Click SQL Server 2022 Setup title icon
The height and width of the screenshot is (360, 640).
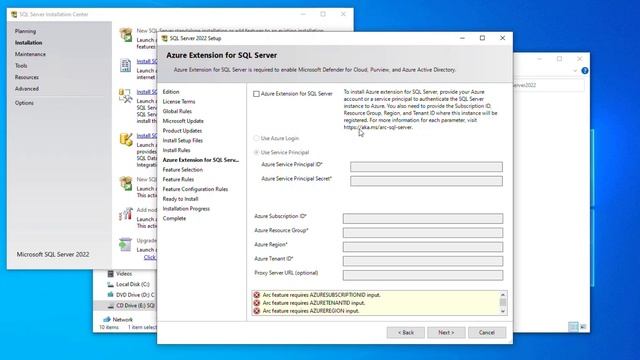pos(164,38)
